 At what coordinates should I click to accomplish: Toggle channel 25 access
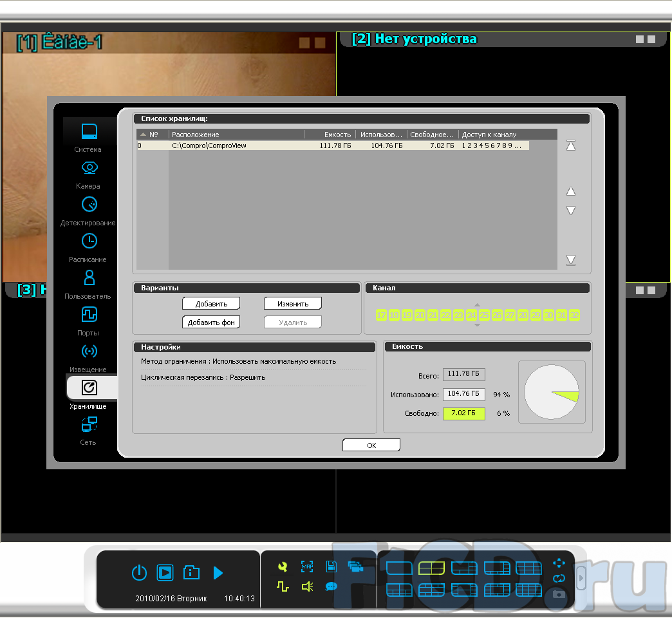click(x=484, y=315)
